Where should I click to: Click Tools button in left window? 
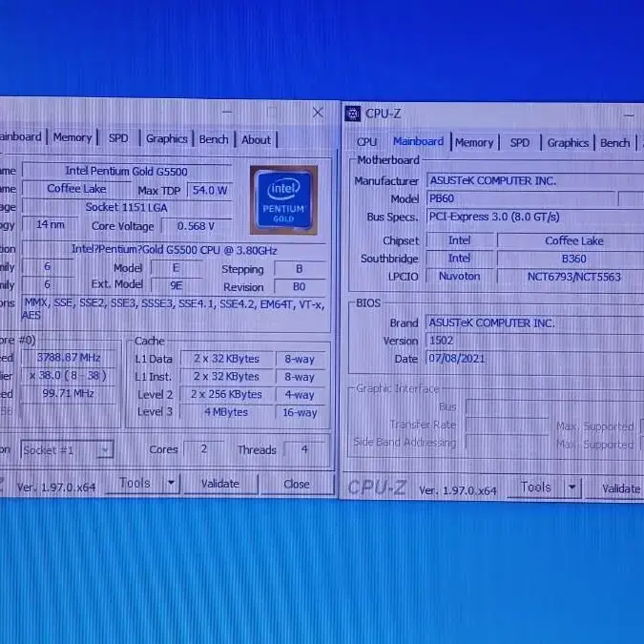pos(135,483)
